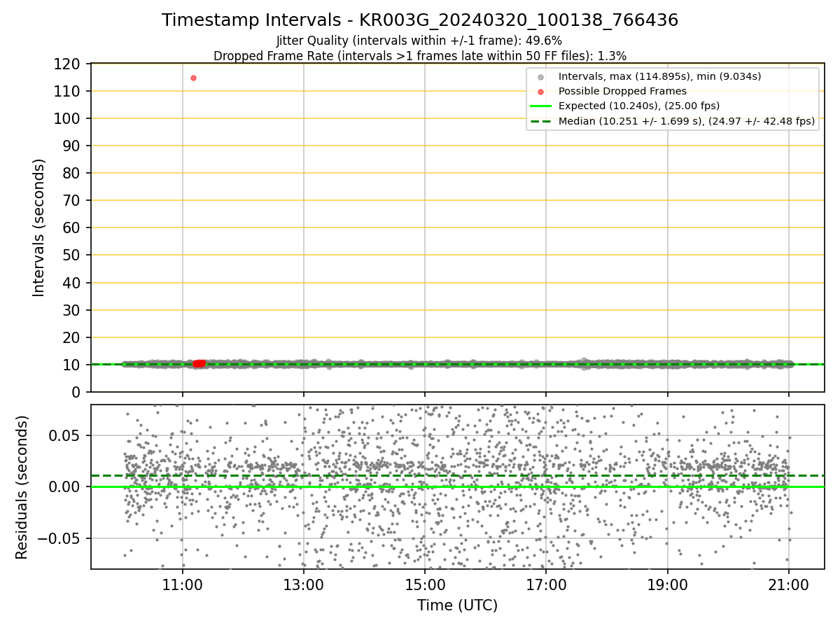
Task: Click the solid green line sample in the legend
Action: (540, 106)
